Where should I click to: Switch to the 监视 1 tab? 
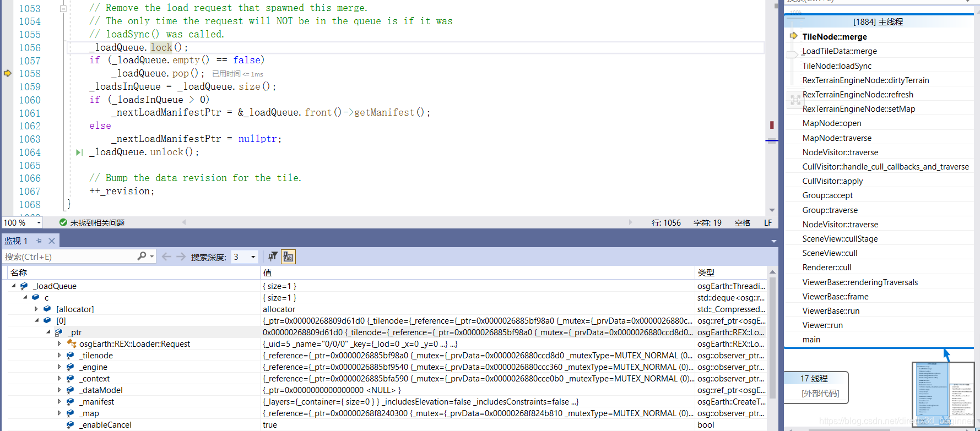pyautogui.click(x=16, y=241)
